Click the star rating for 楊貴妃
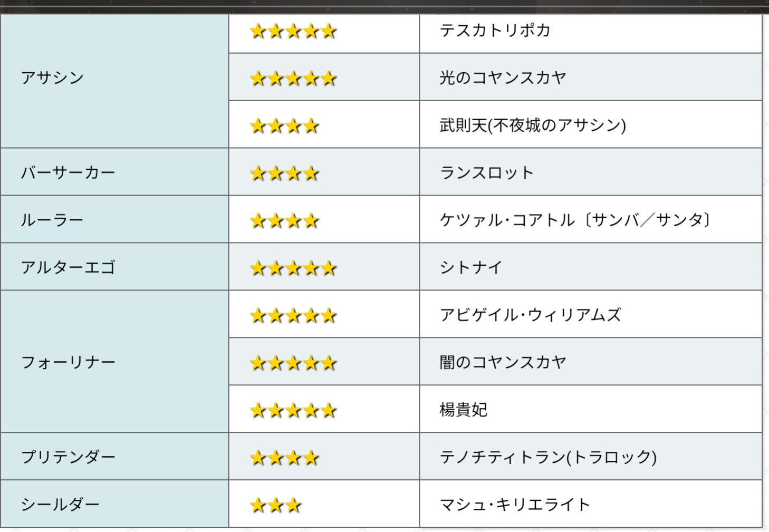Screen dimensions: 769x532 293,410
